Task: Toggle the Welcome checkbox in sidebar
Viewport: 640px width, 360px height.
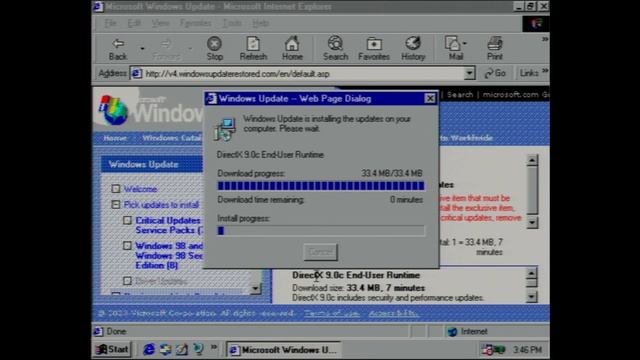Action: pos(116,189)
